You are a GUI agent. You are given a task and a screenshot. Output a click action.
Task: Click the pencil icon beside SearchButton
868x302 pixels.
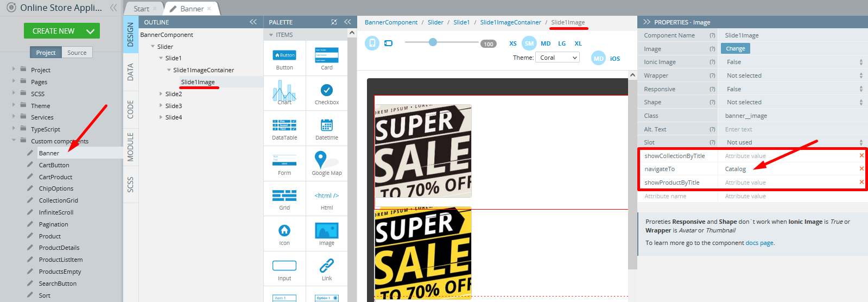tap(30, 283)
